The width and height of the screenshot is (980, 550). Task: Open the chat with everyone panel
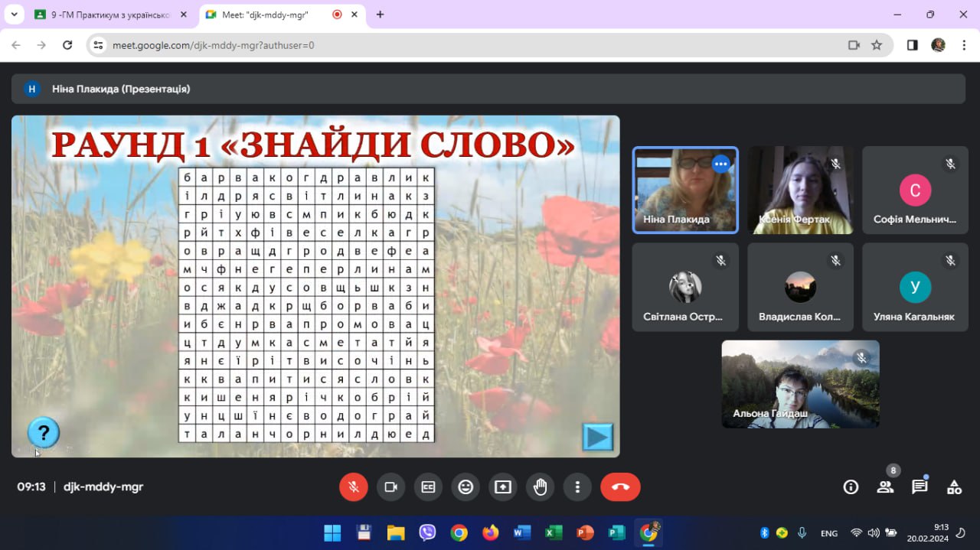click(920, 487)
